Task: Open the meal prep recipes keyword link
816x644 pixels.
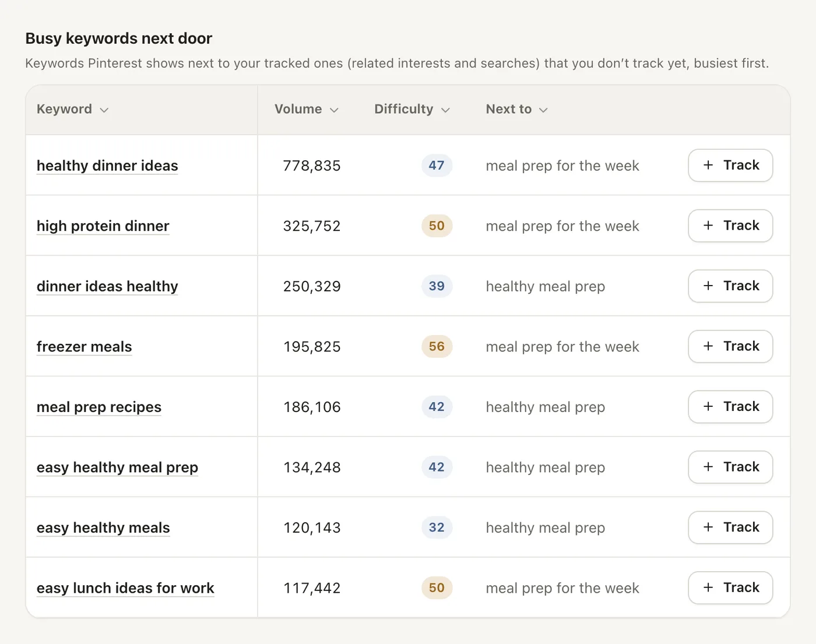Action: click(99, 407)
